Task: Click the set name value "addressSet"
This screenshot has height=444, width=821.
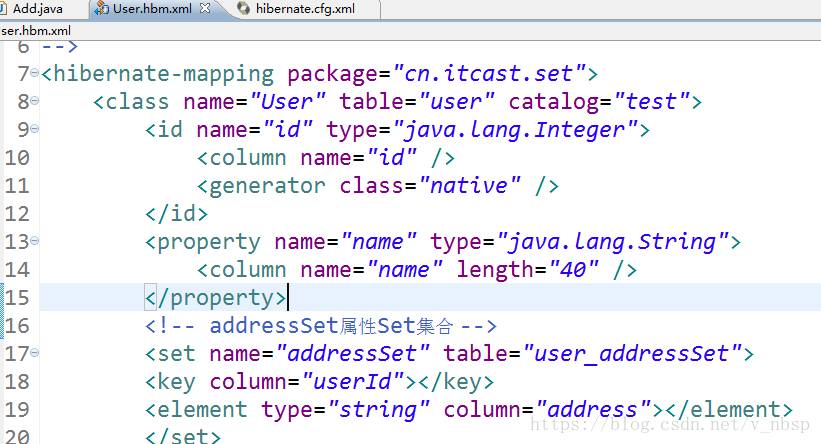Action: click(x=352, y=353)
